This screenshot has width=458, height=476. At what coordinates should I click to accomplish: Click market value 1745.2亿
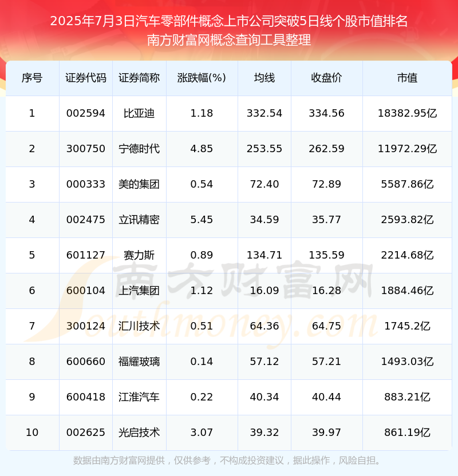407,326
